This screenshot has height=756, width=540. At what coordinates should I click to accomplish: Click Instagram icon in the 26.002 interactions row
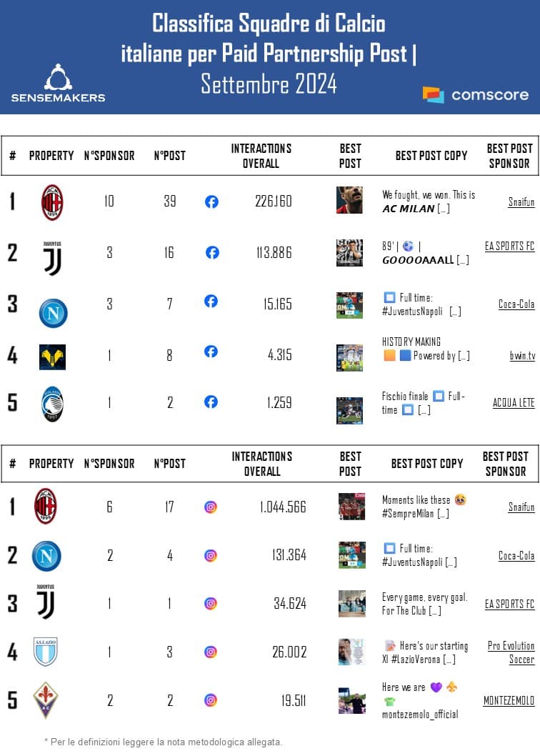click(x=211, y=652)
